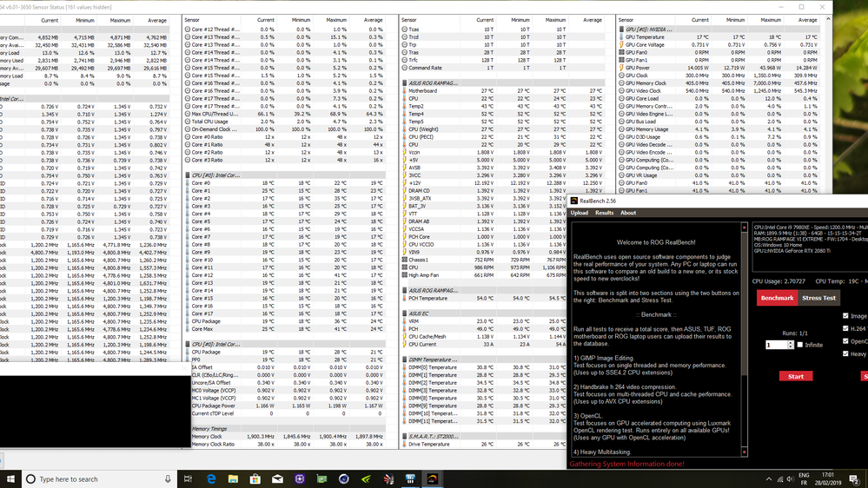Screen dimensions: 868x488
Task: Click the Cortana search circle icon
Action: (x=31, y=479)
